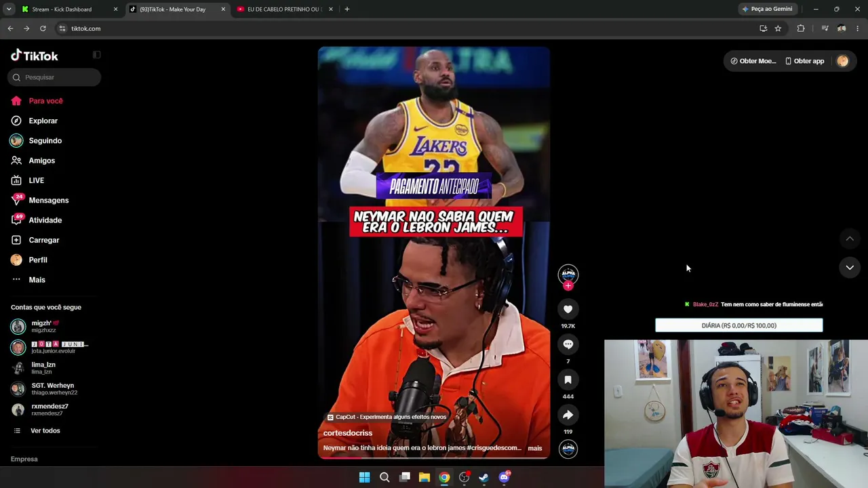Switch to EU DE CABELO PRETINHO tab
The image size is (868, 488).
[284, 9]
